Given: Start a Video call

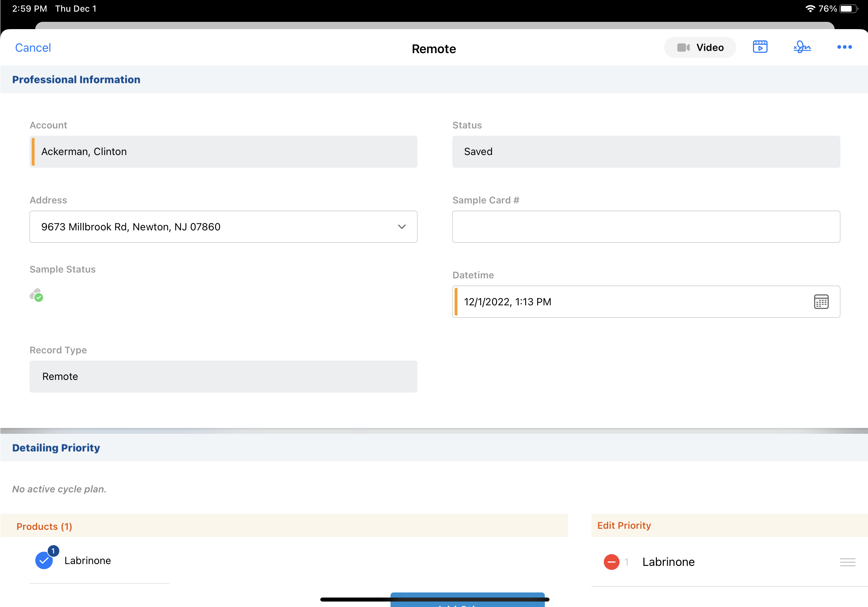Looking at the screenshot, I should [700, 48].
